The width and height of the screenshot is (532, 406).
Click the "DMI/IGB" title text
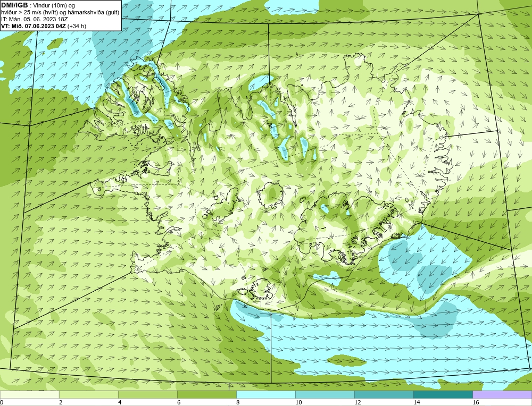point(14,5)
